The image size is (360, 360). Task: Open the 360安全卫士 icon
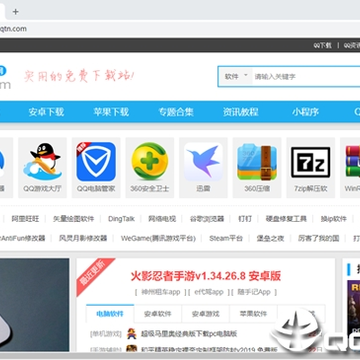[x=150, y=162]
